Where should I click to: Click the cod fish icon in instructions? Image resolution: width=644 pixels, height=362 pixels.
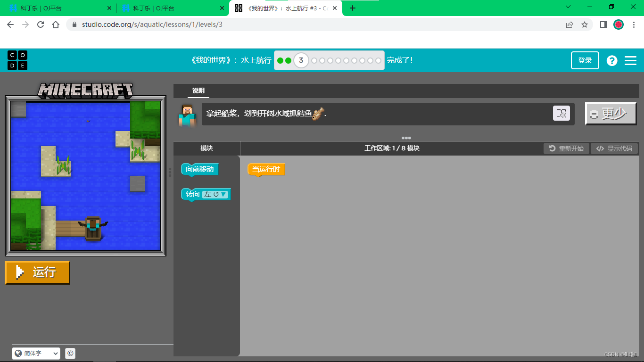[x=318, y=114]
